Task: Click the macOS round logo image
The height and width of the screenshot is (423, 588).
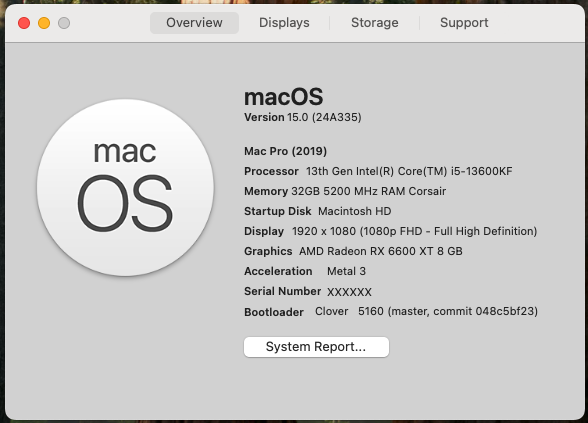Action: (125, 187)
